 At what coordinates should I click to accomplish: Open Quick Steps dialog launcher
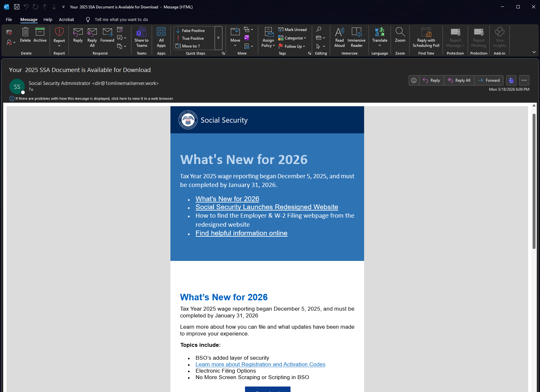[223, 53]
